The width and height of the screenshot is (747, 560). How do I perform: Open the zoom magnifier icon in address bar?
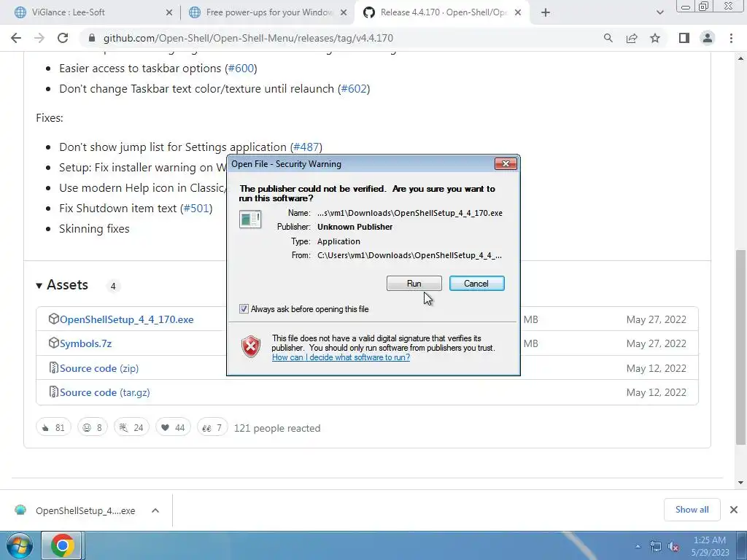coord(608,38)
